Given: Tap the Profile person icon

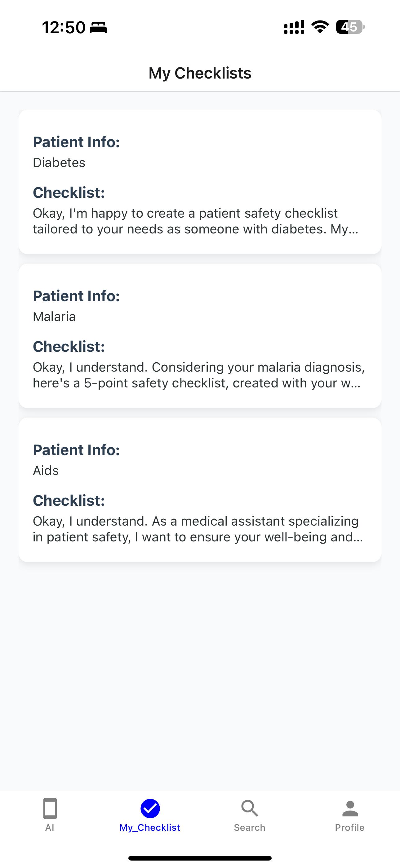Looking at the screenshot, I should tap(350, 808).
